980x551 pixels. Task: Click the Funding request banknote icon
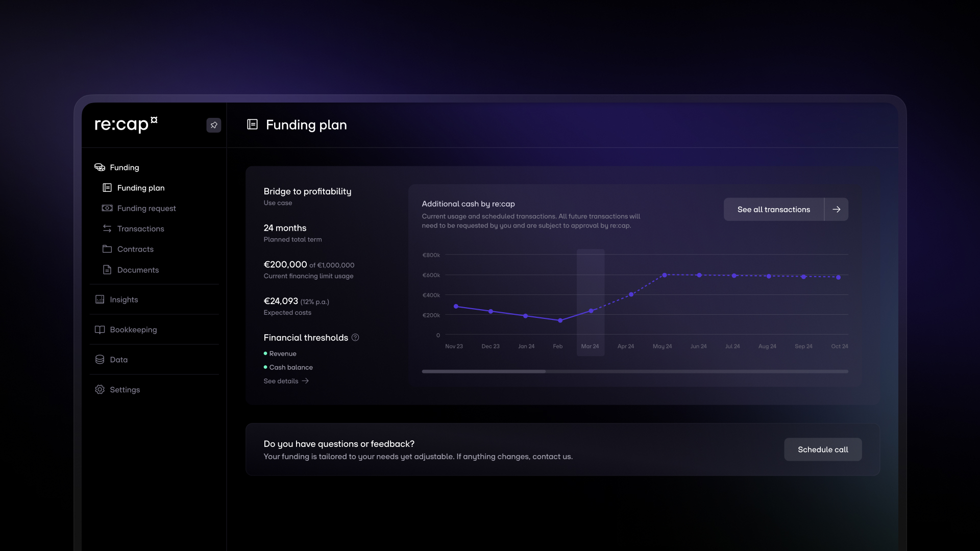point(107,208)
